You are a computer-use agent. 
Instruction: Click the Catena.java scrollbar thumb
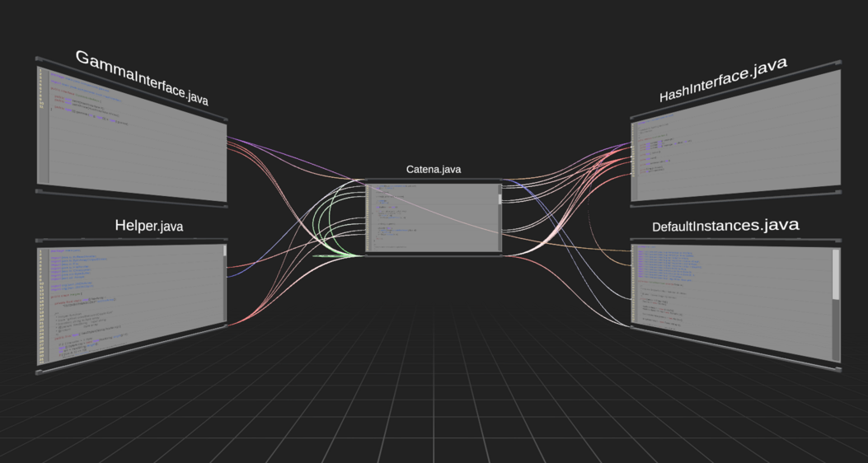point(500,199)
